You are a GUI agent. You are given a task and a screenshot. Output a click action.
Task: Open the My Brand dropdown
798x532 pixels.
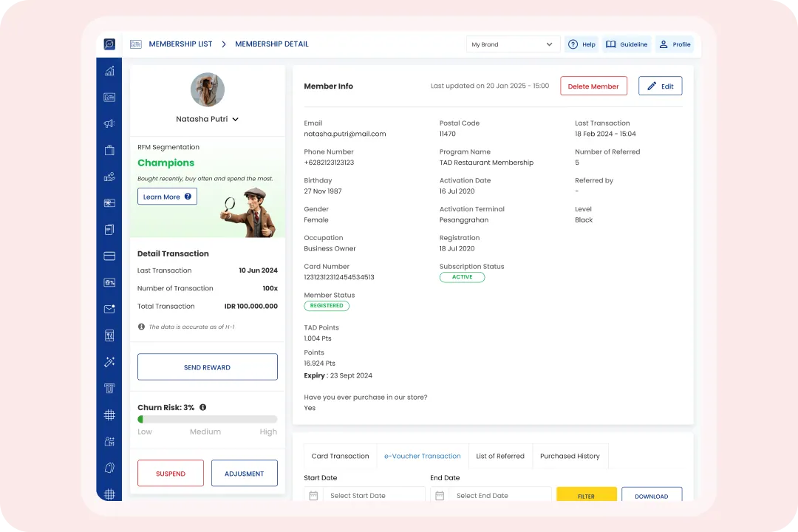(513, 44)
